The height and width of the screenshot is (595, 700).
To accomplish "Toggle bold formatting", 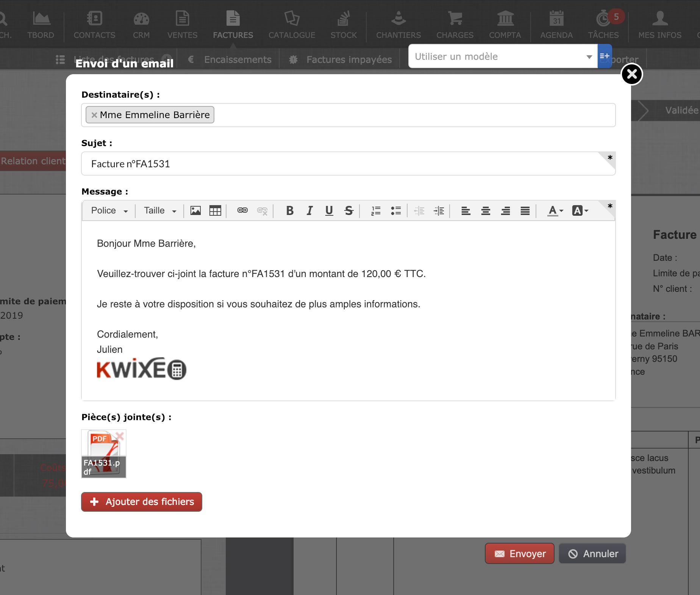I will click(x=290, y=210).
